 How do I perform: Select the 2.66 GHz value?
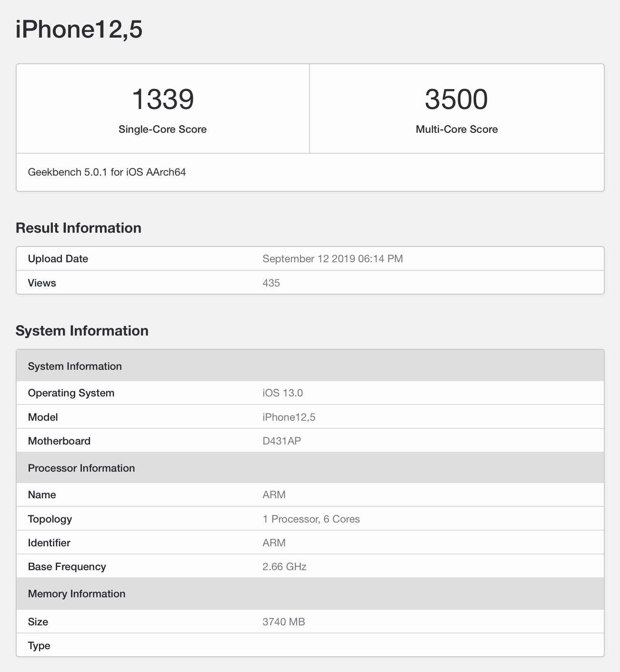(285, 567)
